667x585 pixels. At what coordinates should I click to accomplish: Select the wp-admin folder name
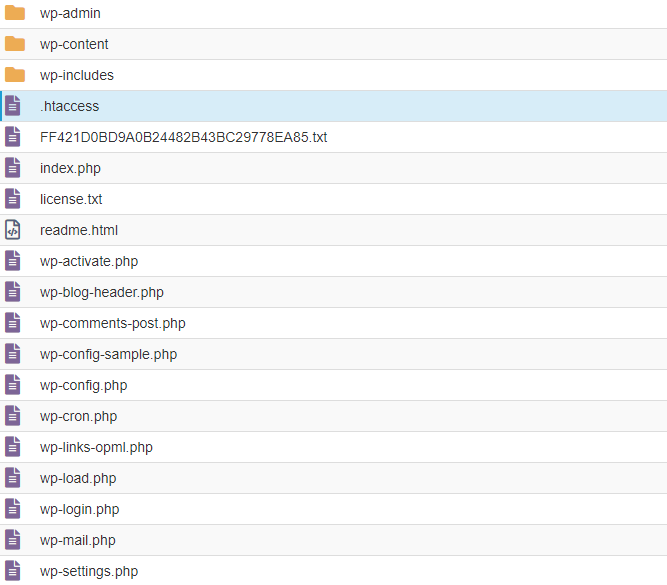[x=70, y=14]
